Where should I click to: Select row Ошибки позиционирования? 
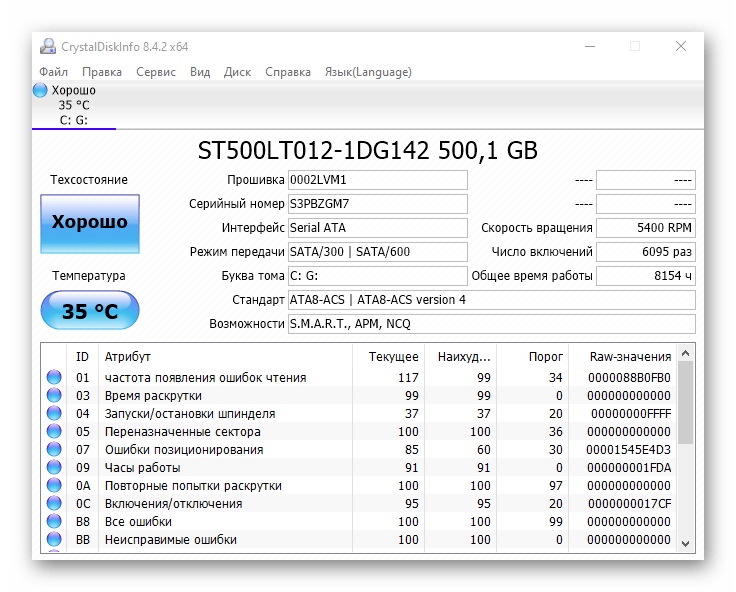tap(359, 449)
